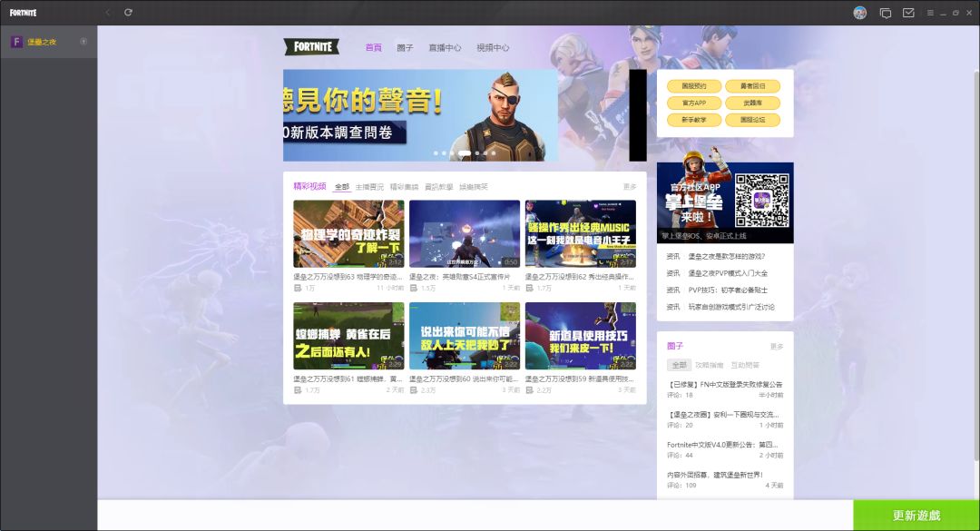Click the 官方APP yellow button
Viewport: 980px width, 531px height.
pos(694,103)
